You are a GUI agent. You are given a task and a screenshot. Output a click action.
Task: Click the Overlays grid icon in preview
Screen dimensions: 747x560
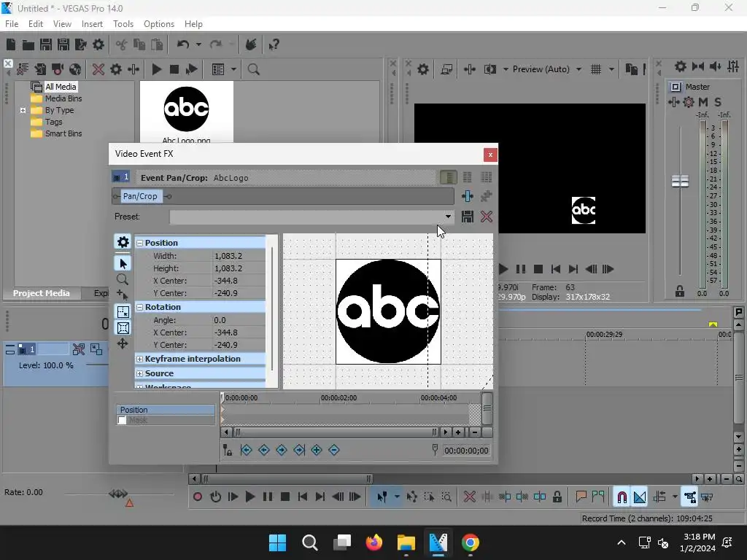coord(596,69)
